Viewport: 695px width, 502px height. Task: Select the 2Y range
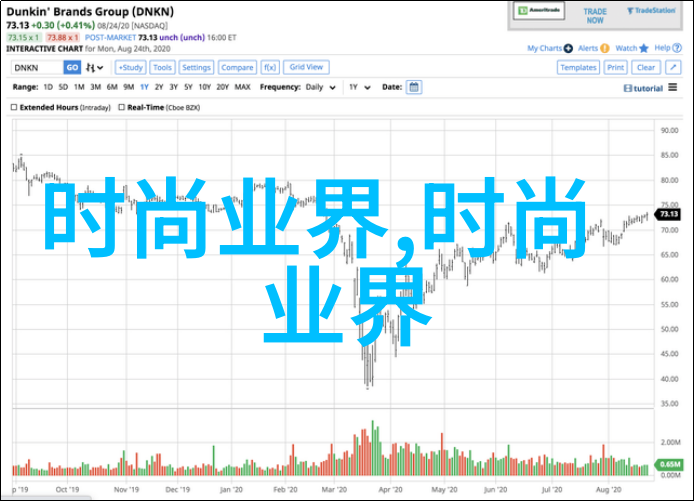(x=159, y=87)
